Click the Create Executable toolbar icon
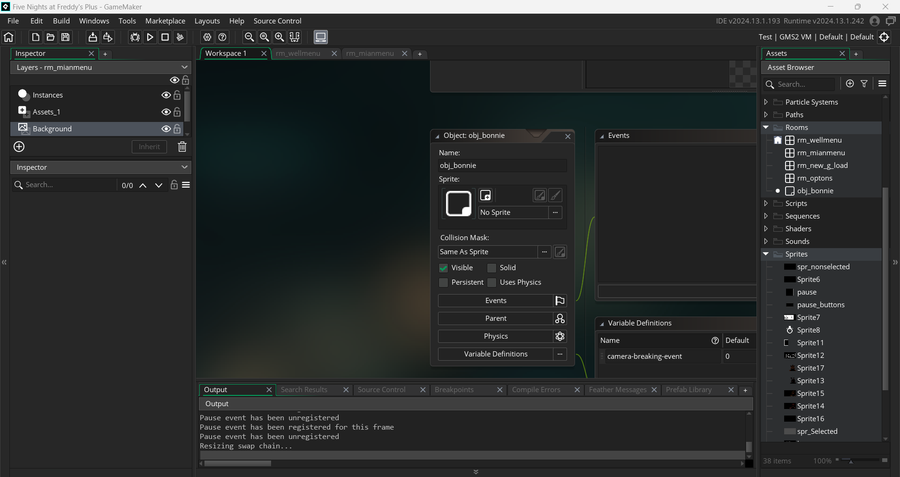The width and height of the screenshot is (900, 477). coord(92,37)
